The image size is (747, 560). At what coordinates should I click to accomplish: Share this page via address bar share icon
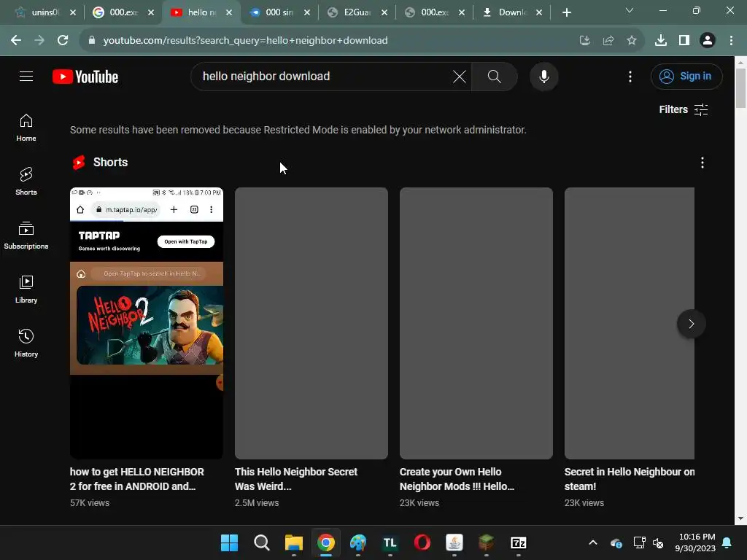tap(608, 41)
